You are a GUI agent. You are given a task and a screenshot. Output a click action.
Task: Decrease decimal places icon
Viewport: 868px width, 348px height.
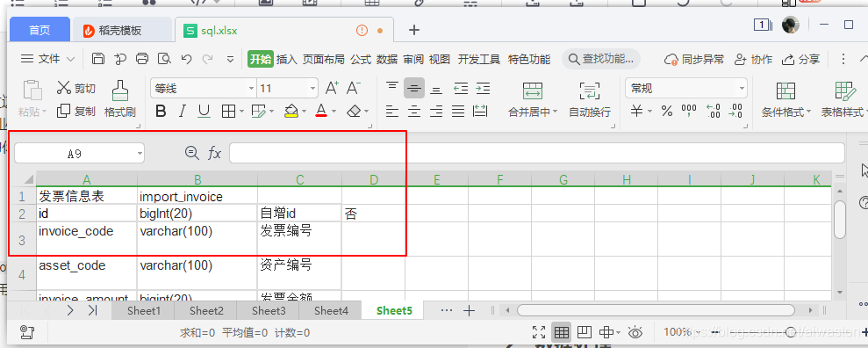pyautogui.click(x=735, y=112)
